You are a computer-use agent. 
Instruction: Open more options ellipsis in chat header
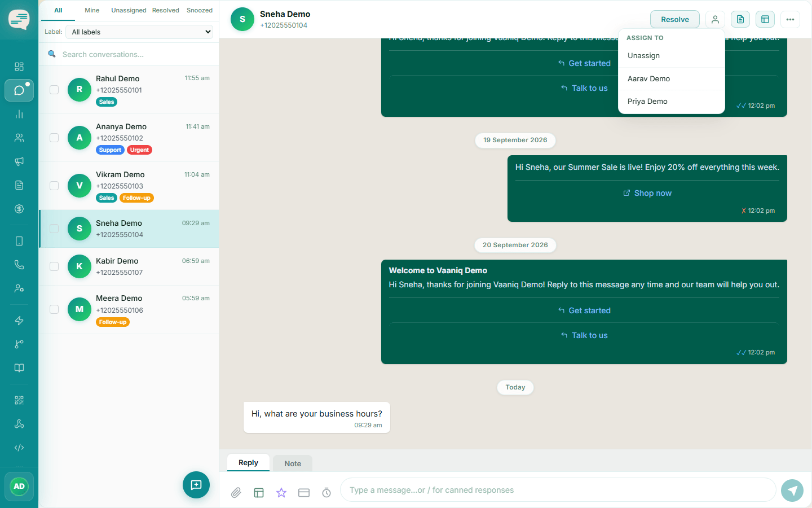coord(790,19)
